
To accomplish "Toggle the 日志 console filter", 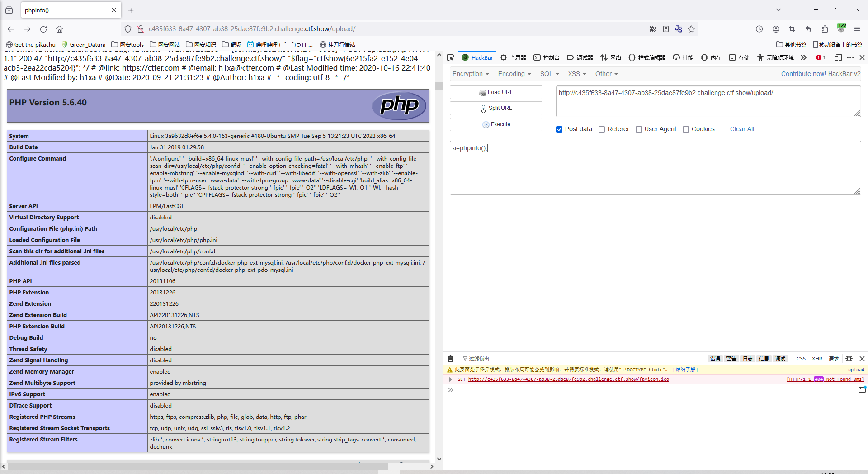I will [748, 359].
